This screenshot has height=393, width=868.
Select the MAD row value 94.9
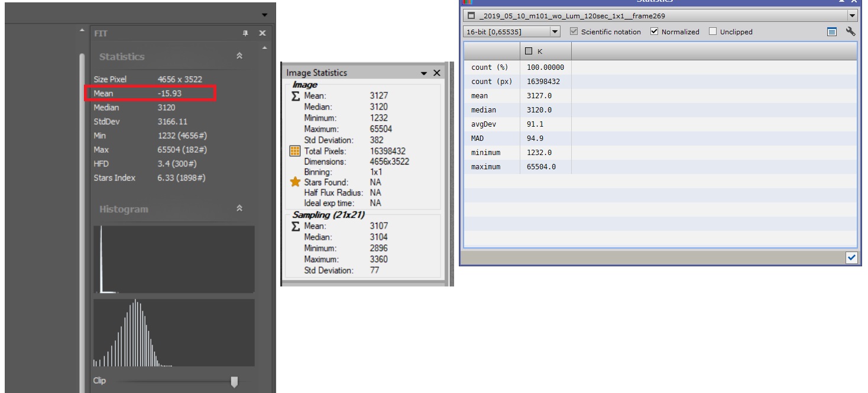tap(535, 138)
